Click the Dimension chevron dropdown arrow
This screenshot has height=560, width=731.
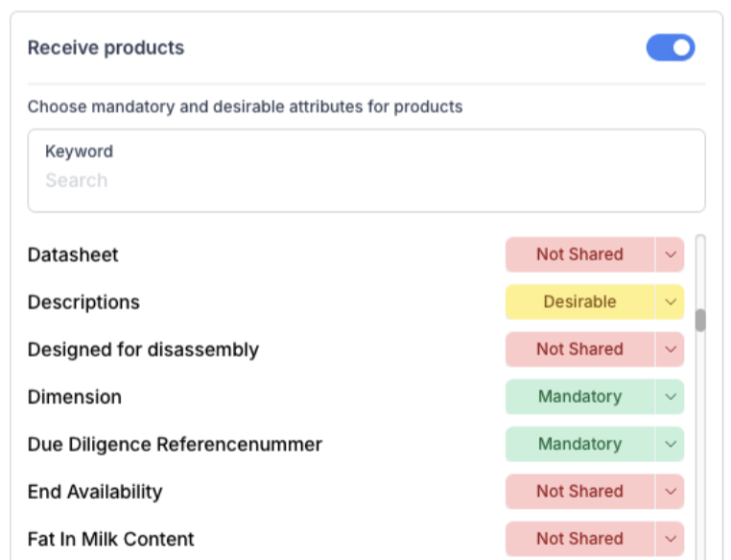[670, 397]
